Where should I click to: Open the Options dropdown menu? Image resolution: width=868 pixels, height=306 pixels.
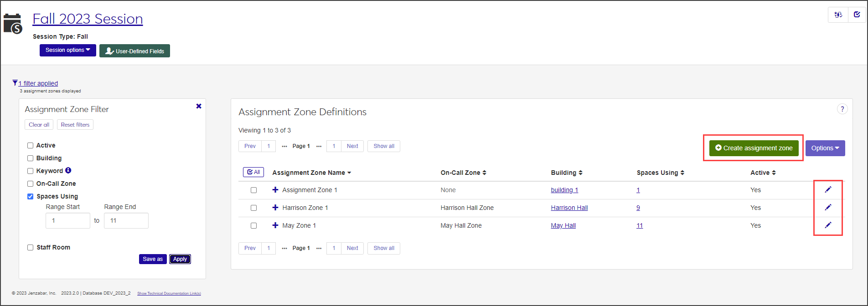click(x=825, y=148)
